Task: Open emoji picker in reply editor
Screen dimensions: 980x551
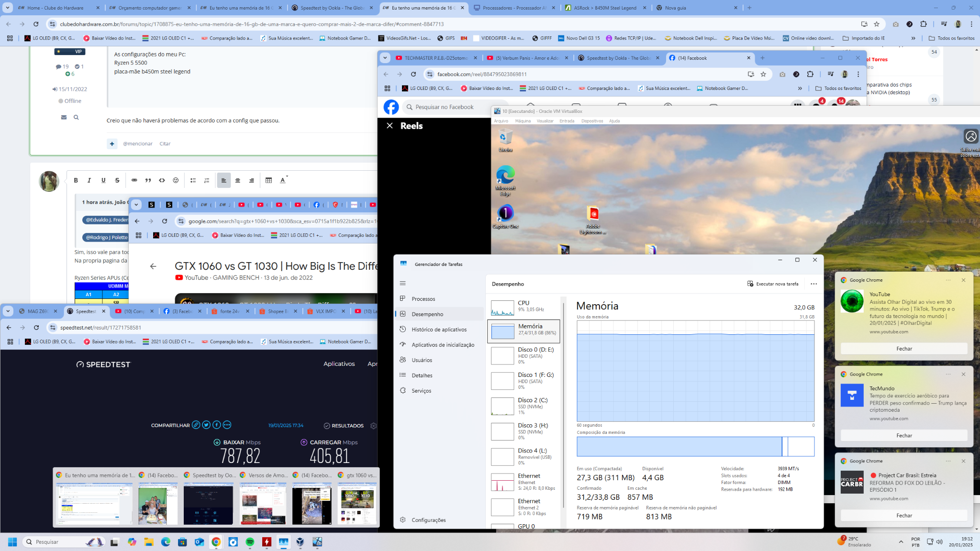Action: (x=176, y=180)
